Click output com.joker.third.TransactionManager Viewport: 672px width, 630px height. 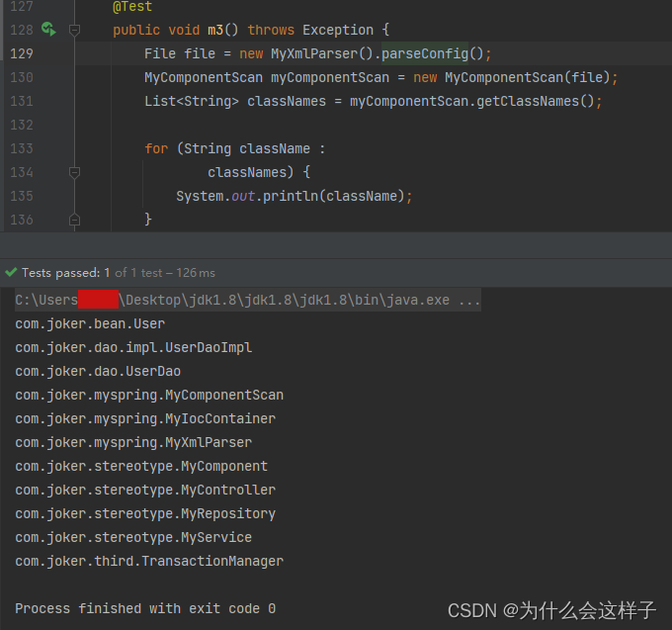[149, 561]
